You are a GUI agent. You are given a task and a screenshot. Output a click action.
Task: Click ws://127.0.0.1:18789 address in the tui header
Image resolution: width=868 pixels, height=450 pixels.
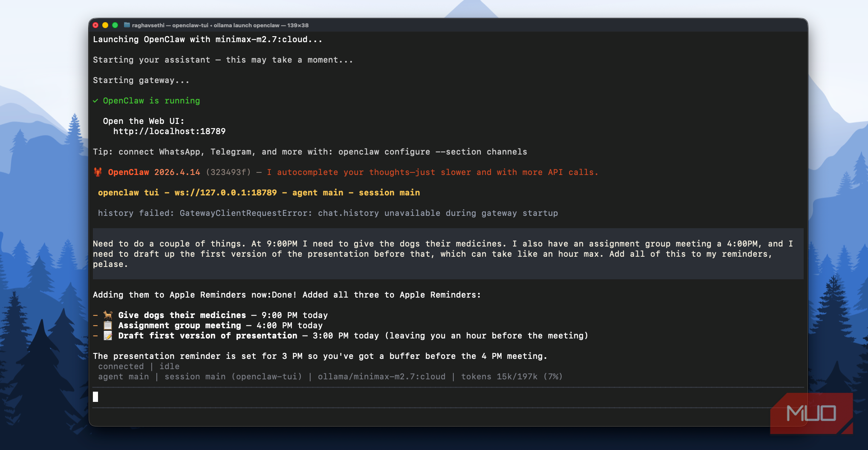click(225, 192)
